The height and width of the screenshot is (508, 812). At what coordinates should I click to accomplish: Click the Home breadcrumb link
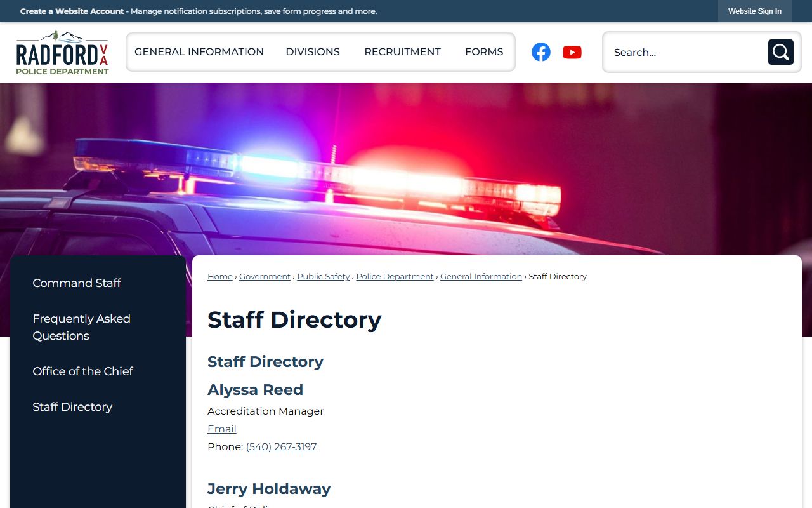tap(220, 277)
